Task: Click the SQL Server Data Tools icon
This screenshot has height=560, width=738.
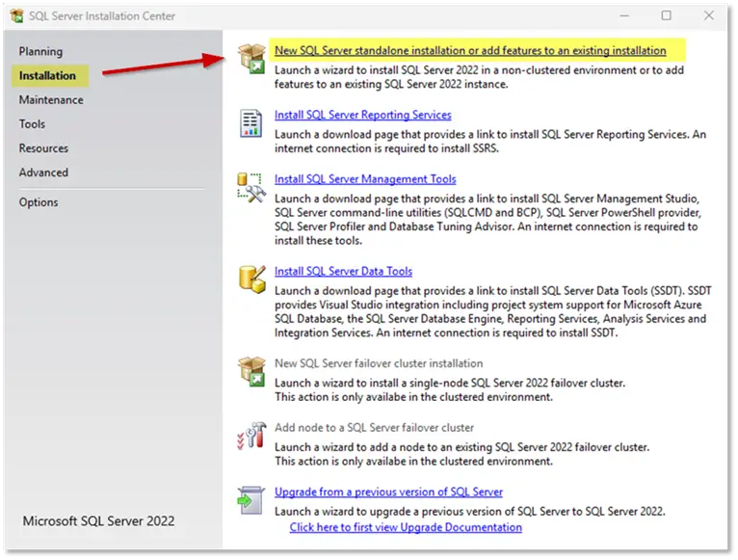Action: [x=251, y=280]
